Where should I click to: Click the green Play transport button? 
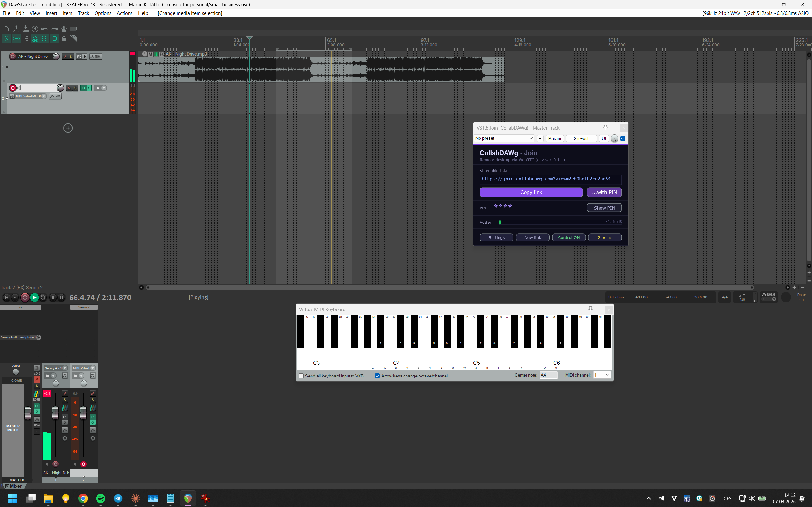(34, 297)
